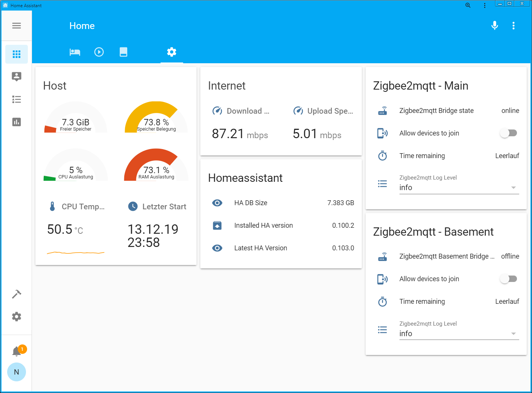Open CPU temperature history graph
This screenshot has height=393, width=532.
(76, 253)
